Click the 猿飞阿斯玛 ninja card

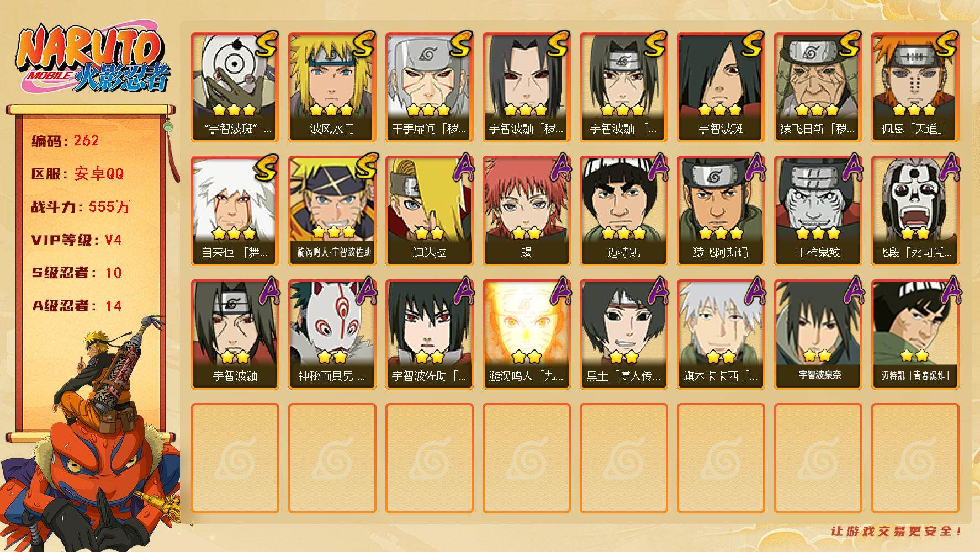pos(721,211)
